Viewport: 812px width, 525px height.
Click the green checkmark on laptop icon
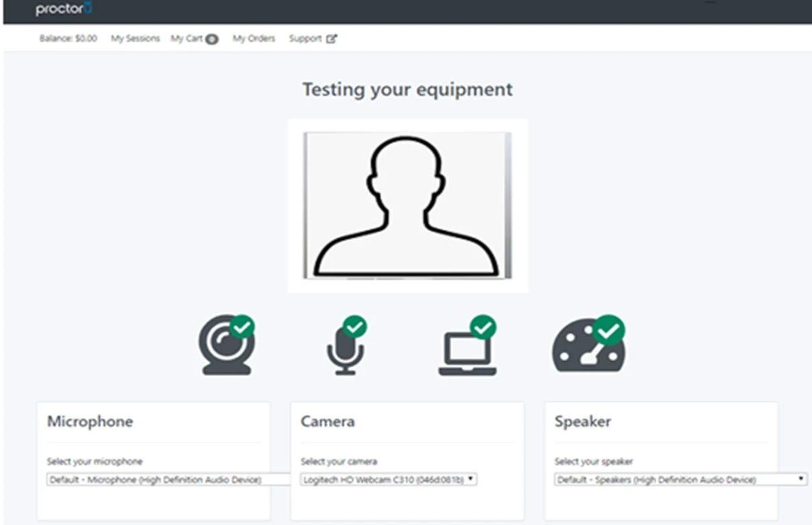coord(483,327)
